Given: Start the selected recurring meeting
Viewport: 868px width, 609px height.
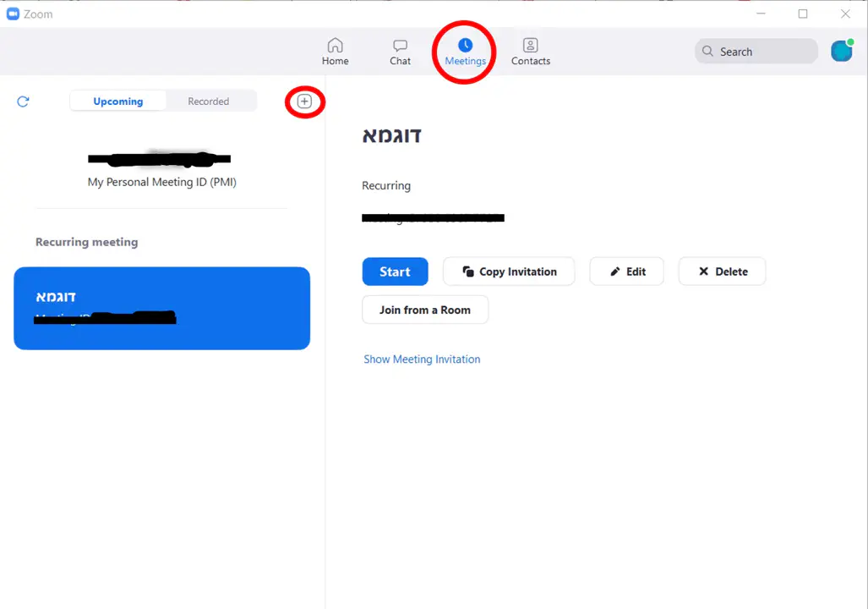Looking at the screenshot, I should point(395,272).
